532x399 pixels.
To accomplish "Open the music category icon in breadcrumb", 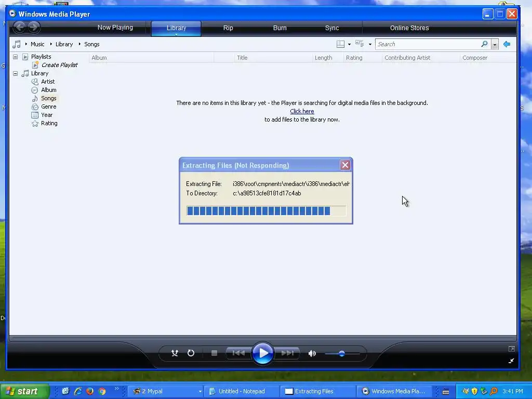I will point(16,44).
